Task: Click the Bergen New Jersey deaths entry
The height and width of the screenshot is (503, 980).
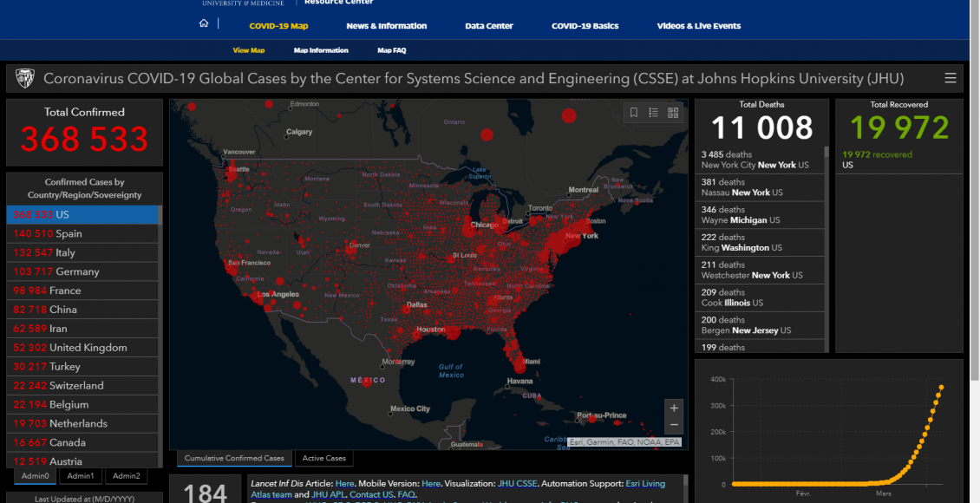Action: point(760,325)
